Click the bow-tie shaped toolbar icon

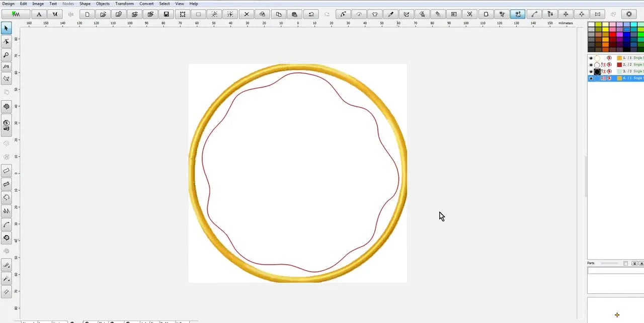(597, 14)
